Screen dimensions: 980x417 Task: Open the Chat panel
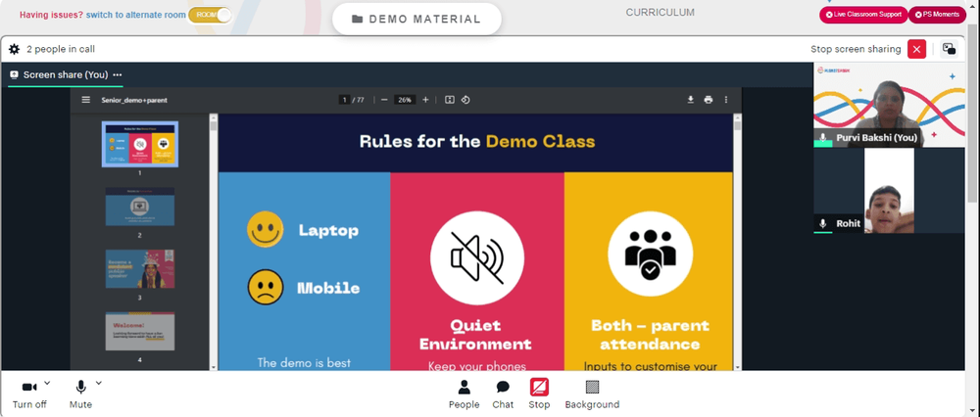click(503, 394)
